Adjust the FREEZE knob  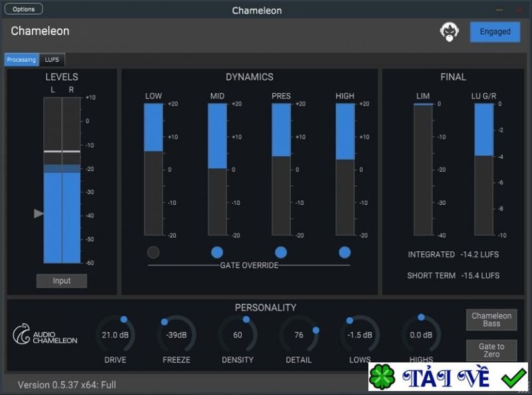176,334
